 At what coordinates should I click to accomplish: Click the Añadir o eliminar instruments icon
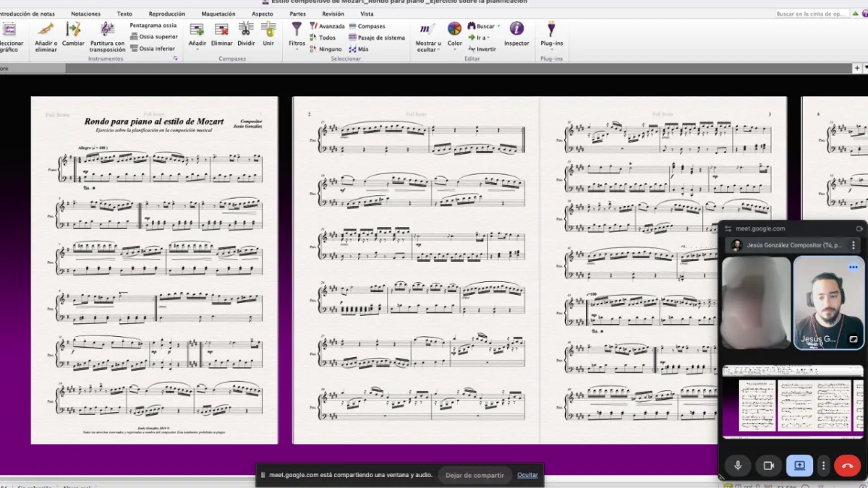(46, 30)
